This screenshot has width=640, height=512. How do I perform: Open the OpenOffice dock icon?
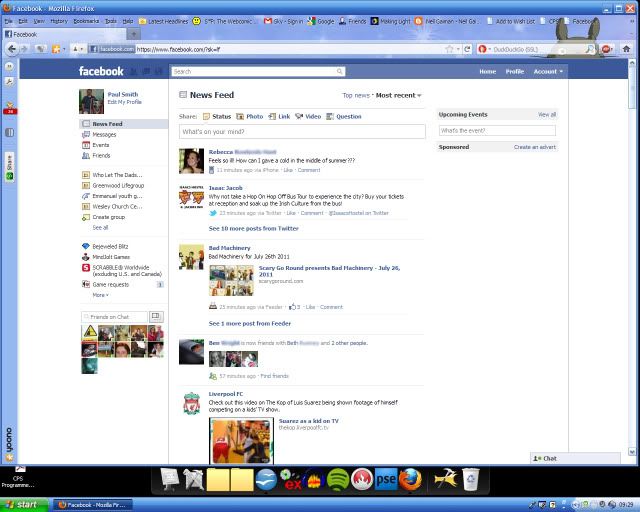[266, 479]
